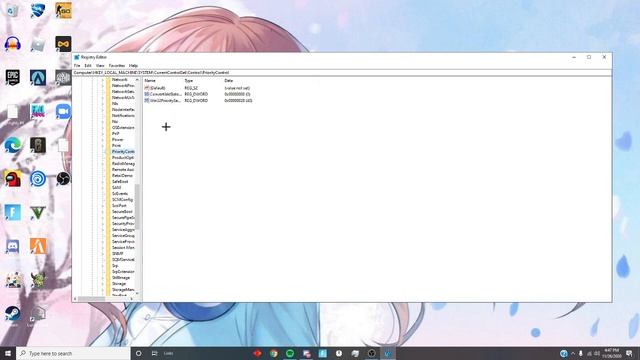Open Microsoft Edge desktop shortcut
Image resolution: width=640 pixels, height=360 pixels.
tap(13, 145)
